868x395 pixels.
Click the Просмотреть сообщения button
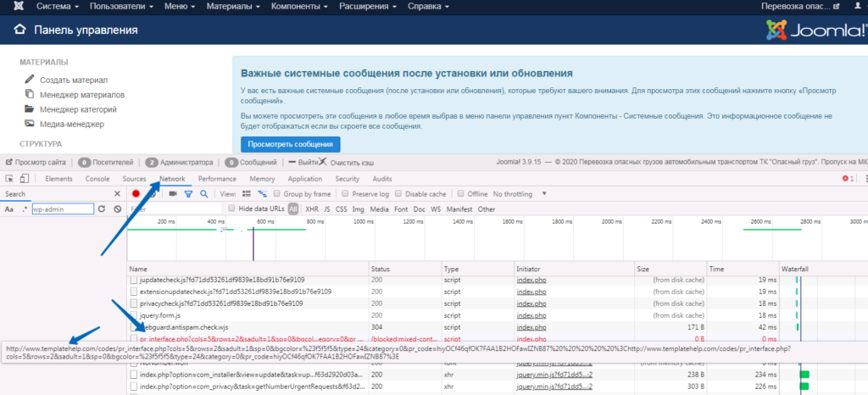(291, 144)
